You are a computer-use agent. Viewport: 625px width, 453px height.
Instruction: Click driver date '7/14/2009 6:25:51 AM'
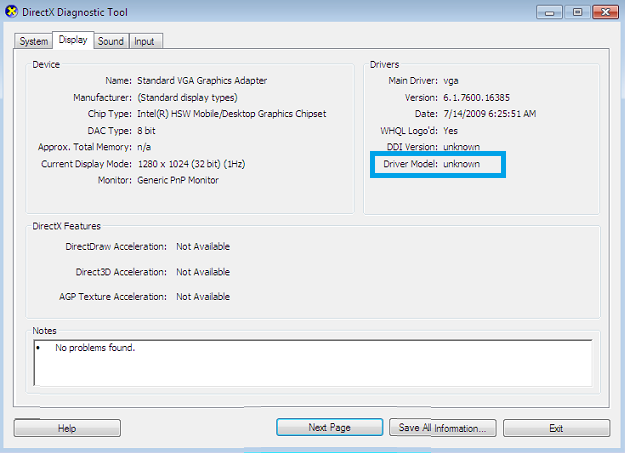[489, 114]
